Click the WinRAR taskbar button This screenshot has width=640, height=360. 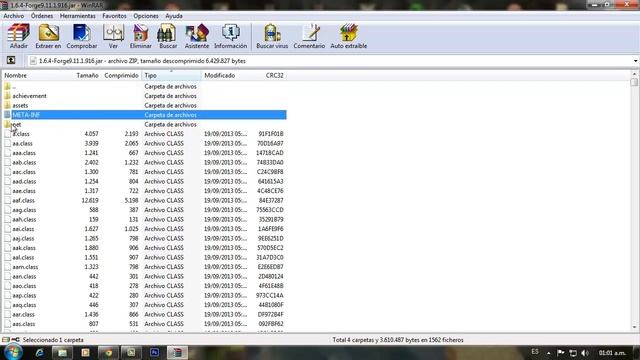[177, 352]
